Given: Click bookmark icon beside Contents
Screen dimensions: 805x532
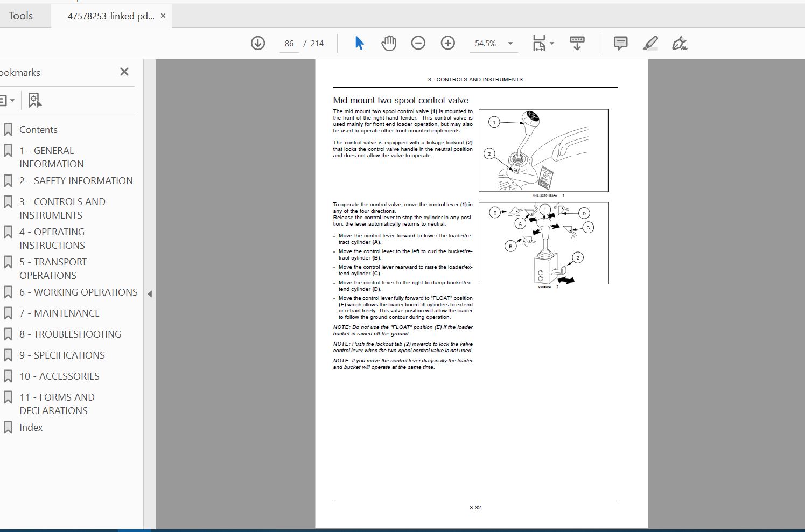Looking at the screenshot, I should coord(8,130).
